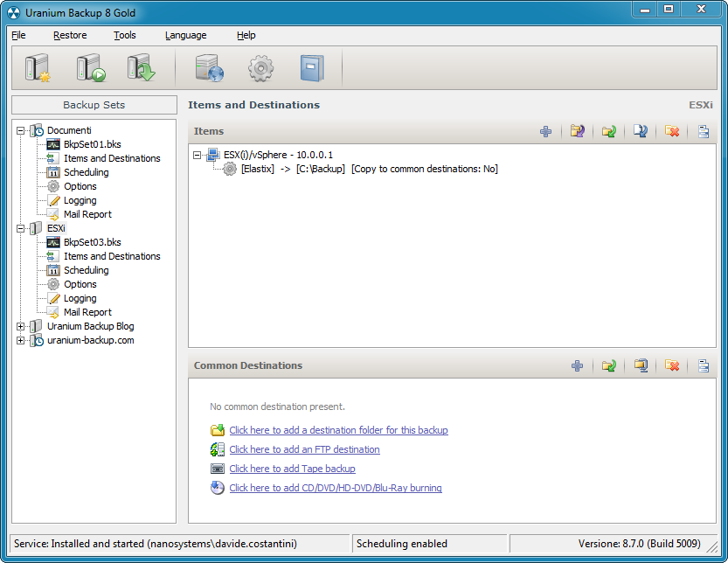The height and width of the screenshot is (563, 728).
Task: Click the restore backup toolbar icon with green arrow
Action: (142, 68)
